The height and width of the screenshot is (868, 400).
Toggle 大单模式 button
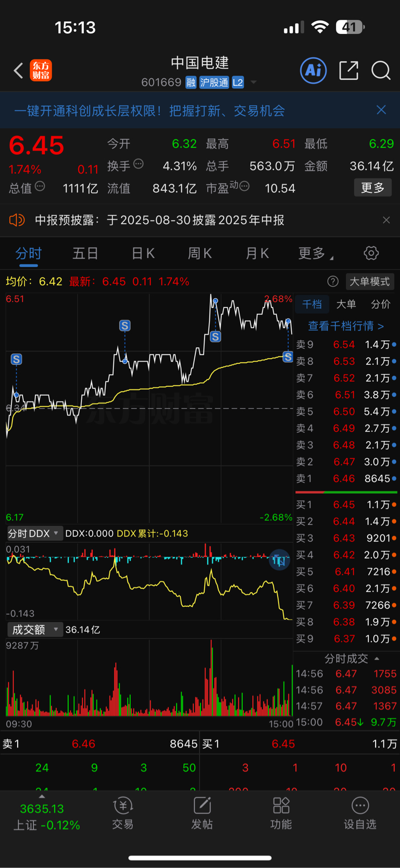(x=370, y=282)
